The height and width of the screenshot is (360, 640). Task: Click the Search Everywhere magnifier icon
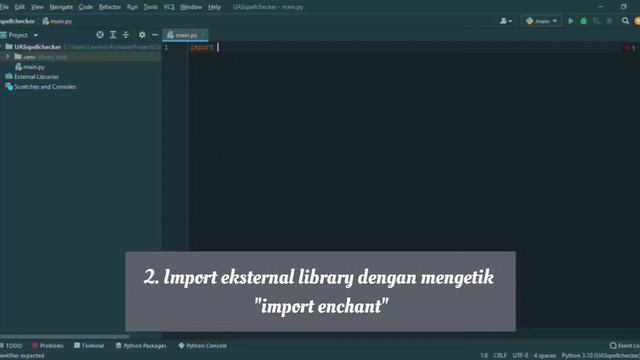(x=625, y=21)
